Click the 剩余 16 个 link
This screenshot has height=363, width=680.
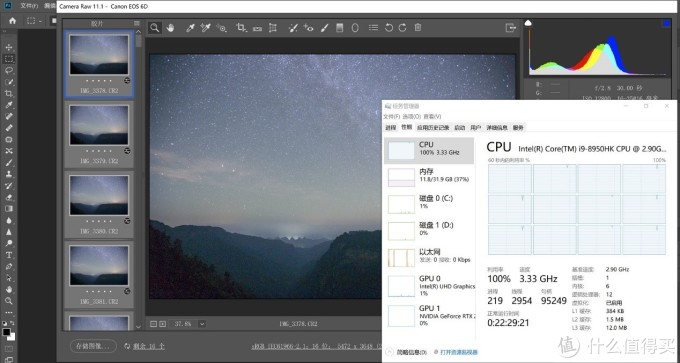pos(149,346)
